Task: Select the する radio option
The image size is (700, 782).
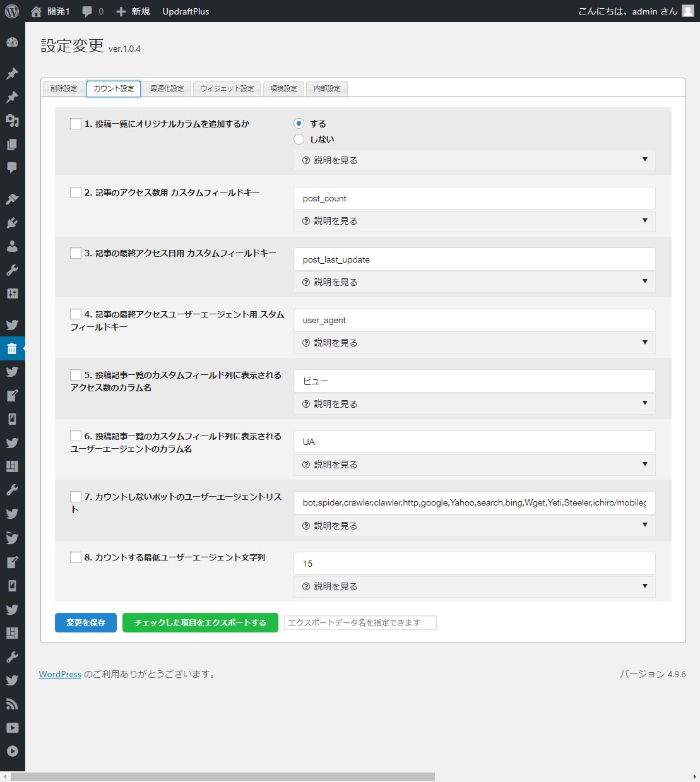Action: pyautogui.click(x=299, y=124)
